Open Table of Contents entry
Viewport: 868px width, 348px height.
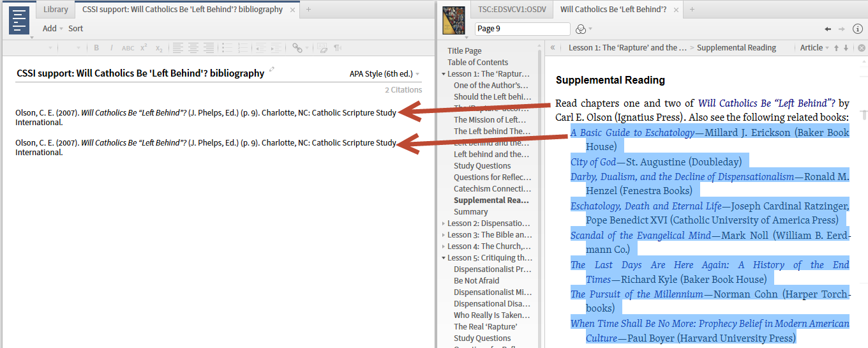click(478, 63)
